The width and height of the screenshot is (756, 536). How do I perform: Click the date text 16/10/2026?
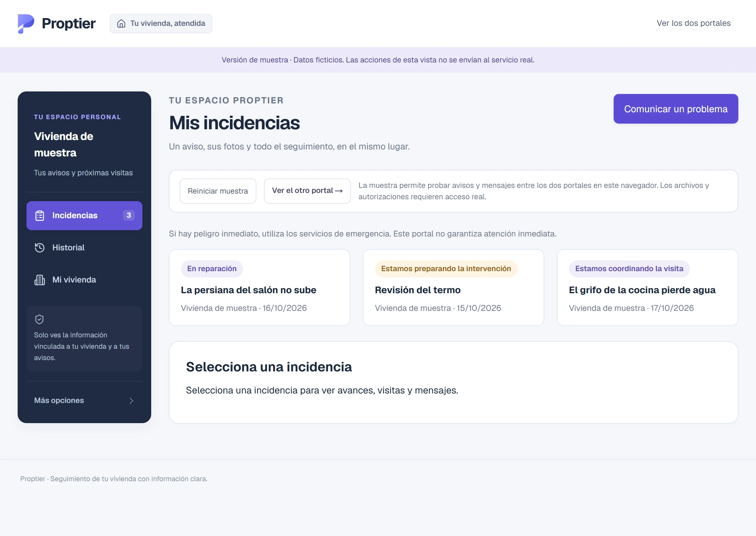[284, 308]
